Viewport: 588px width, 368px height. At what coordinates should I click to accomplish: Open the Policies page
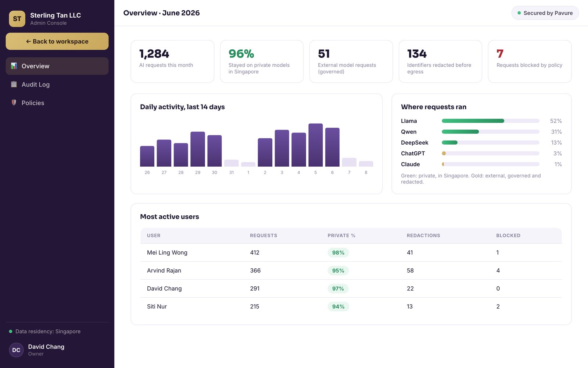[x=57, y=103]
